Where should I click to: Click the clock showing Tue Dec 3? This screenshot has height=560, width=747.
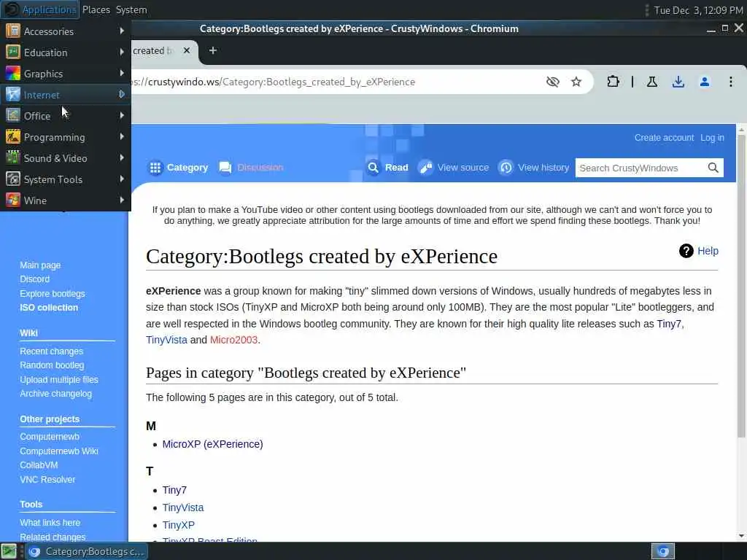pos(698,10)
